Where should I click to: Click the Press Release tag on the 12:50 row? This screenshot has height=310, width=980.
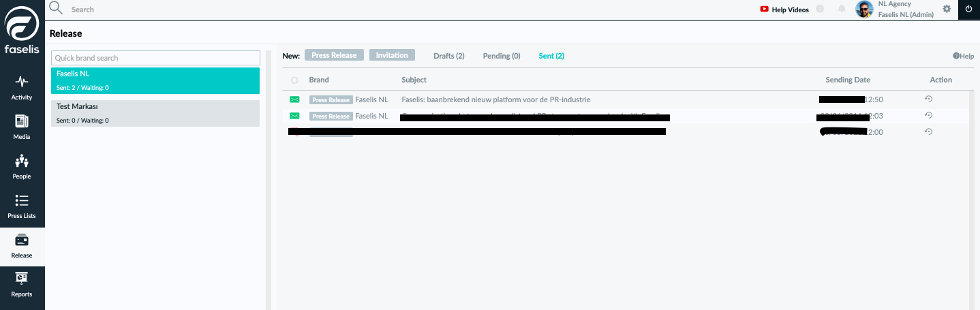tap(331, 99)
